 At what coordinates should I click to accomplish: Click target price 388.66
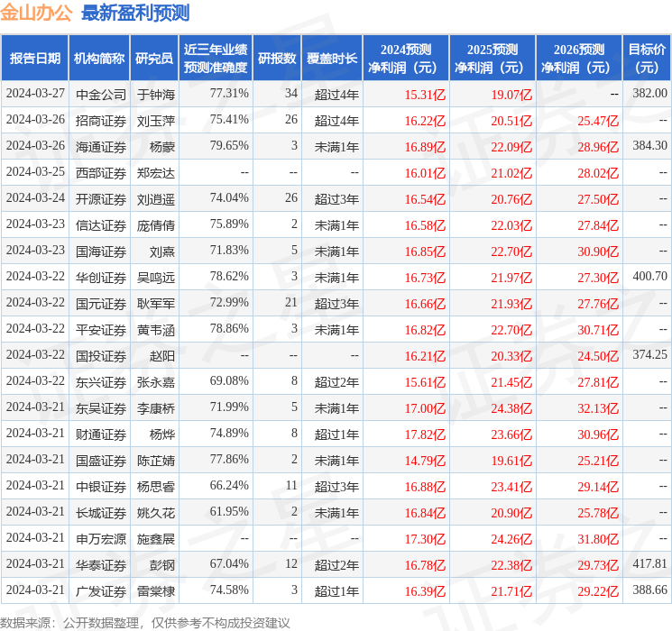click(x=649, y=590)
